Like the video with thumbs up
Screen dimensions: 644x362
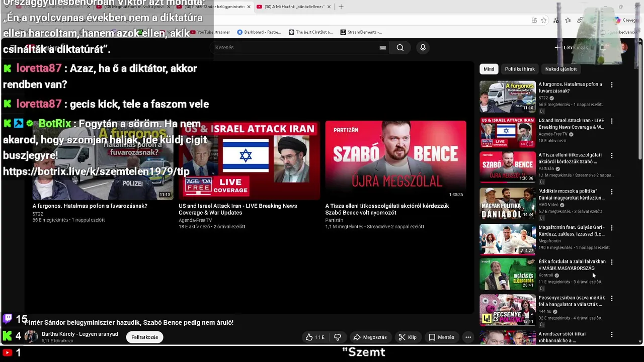coord(315,337)
